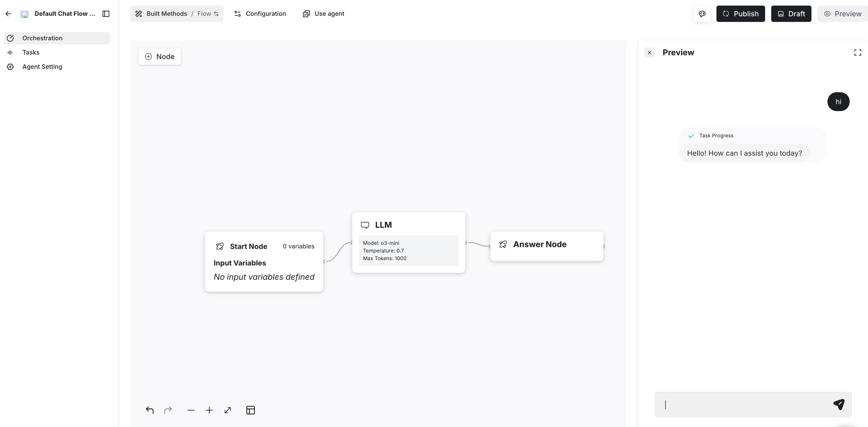Zoom in canvas with plus icon
Image resolution: width=868 pixels, height=427 pixels.
point(209,410)
